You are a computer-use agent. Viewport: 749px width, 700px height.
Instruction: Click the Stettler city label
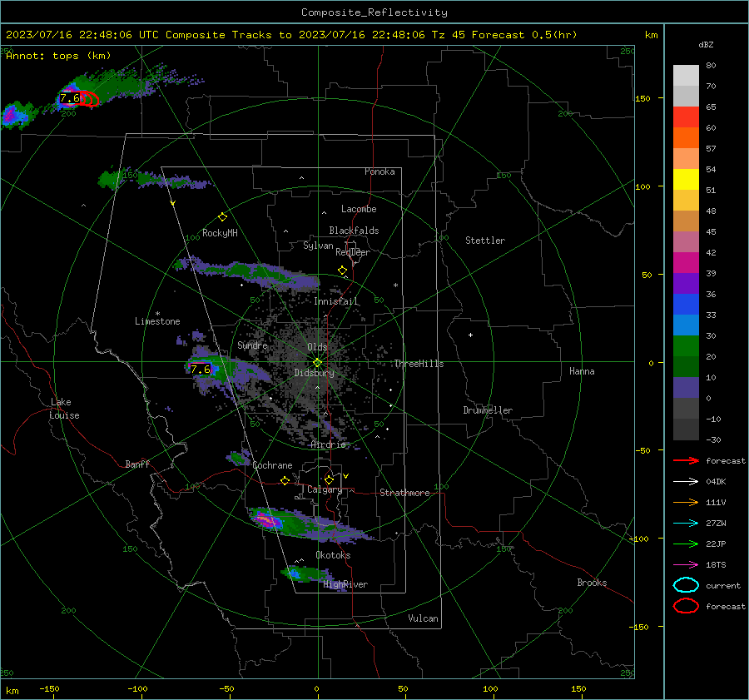(485, 241)
